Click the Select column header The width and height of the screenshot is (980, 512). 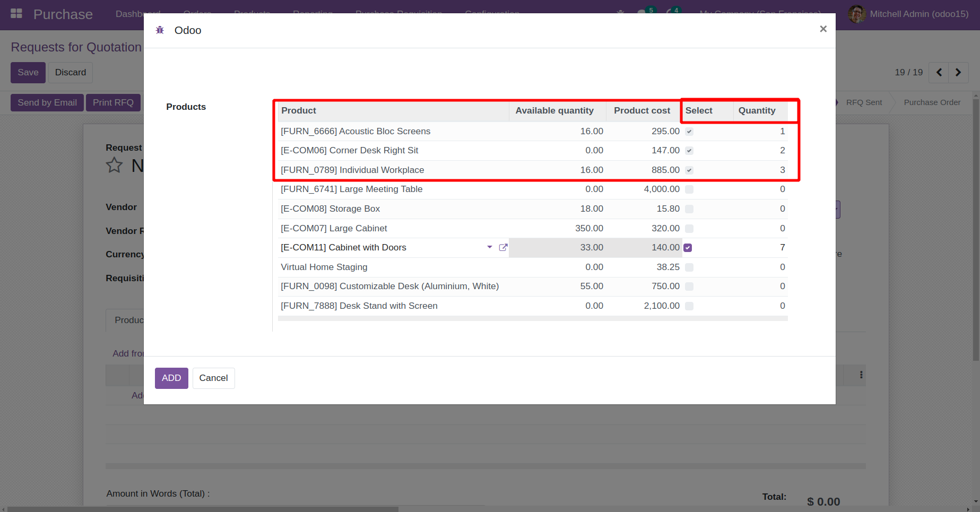[708, 111]
